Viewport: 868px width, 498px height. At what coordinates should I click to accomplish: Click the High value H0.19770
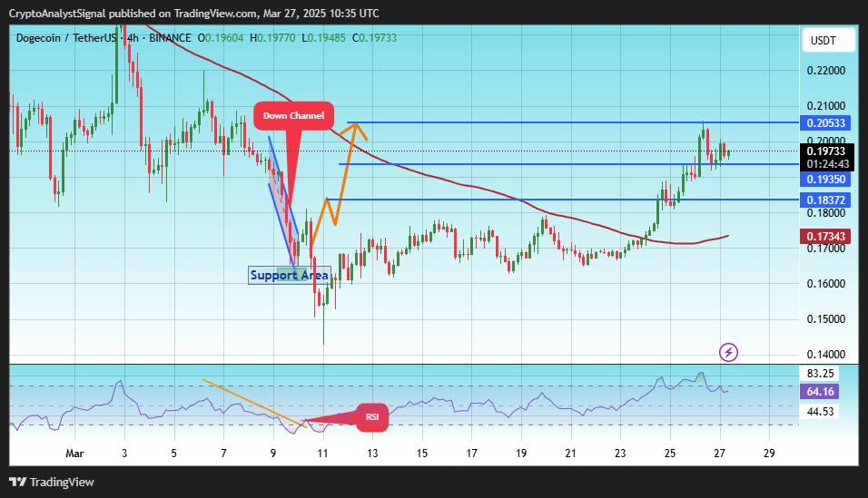pos(272,38)
